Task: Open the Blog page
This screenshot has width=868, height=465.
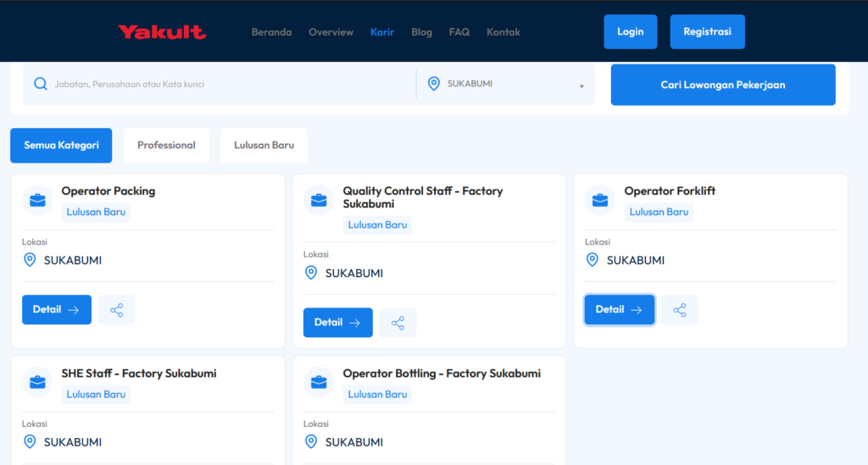Action: click(421, 32)
